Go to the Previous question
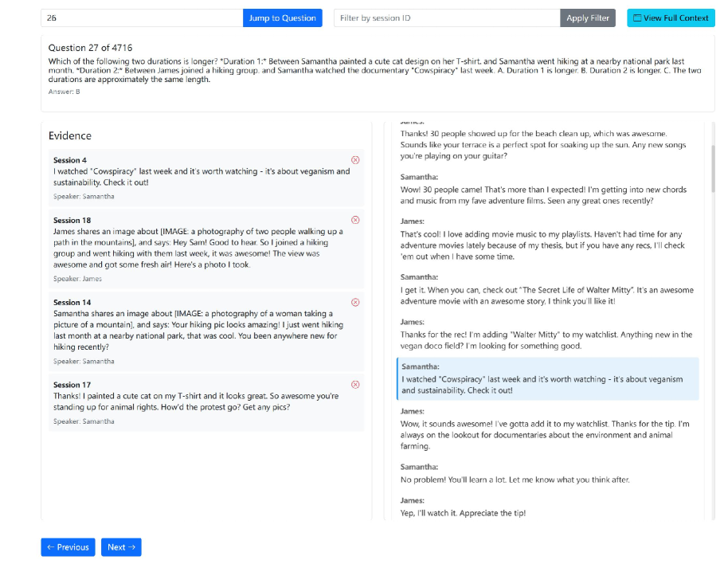 68,547
